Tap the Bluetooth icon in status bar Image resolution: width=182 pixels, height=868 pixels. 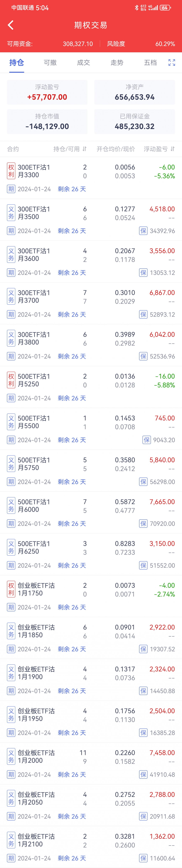coord(136,7)
